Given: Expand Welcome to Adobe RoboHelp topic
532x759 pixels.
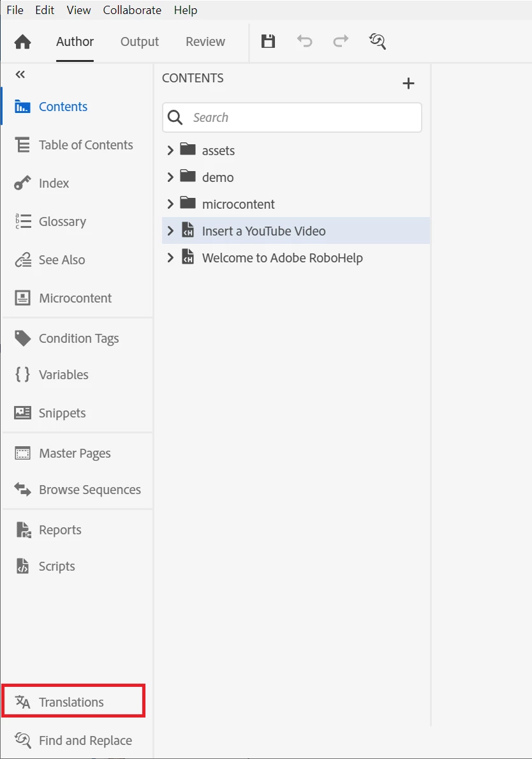Looking at the screenshot, I should point(170,258).
